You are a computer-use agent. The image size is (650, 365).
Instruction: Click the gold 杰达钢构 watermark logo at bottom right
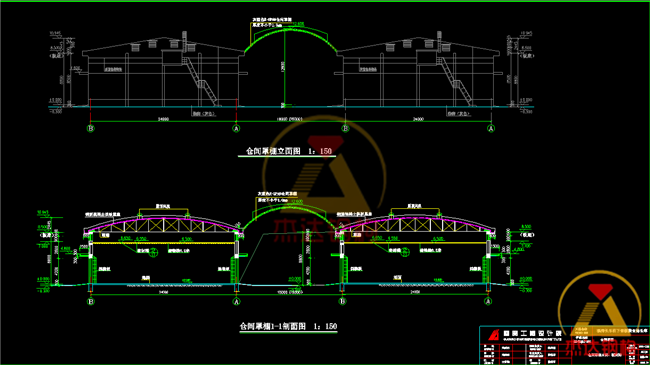click(600, 314)
